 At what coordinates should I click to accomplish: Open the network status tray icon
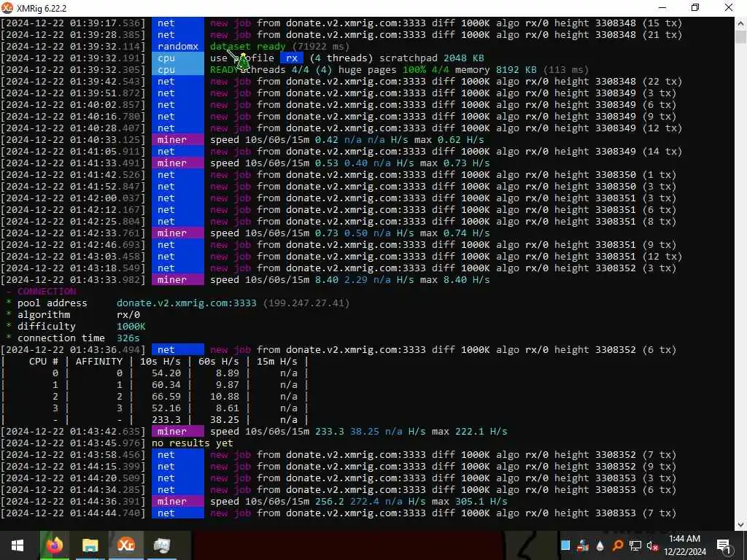click(635, 545)
